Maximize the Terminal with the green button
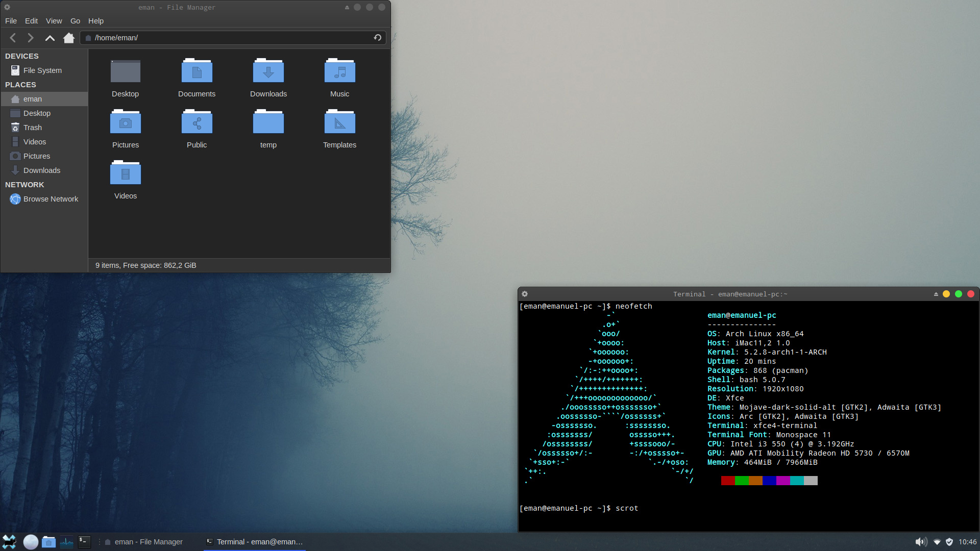The image size is (980, 551). pos(959,294)
